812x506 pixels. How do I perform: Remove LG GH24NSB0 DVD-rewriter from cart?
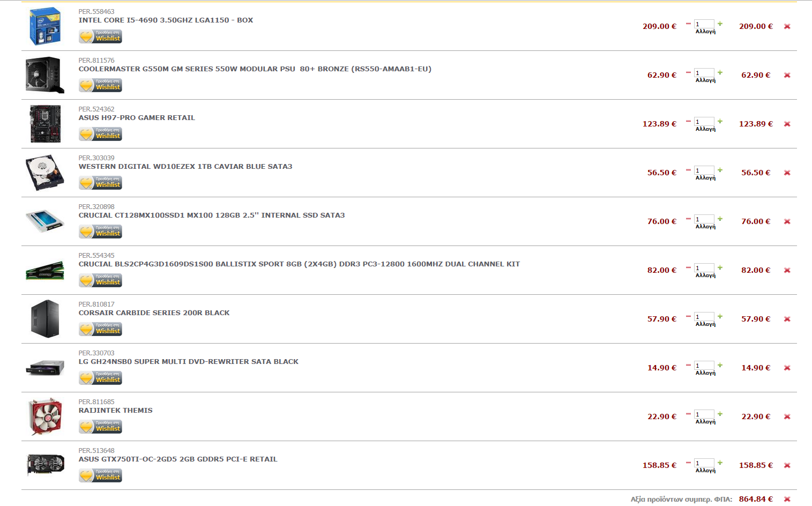tap(787, 368)
